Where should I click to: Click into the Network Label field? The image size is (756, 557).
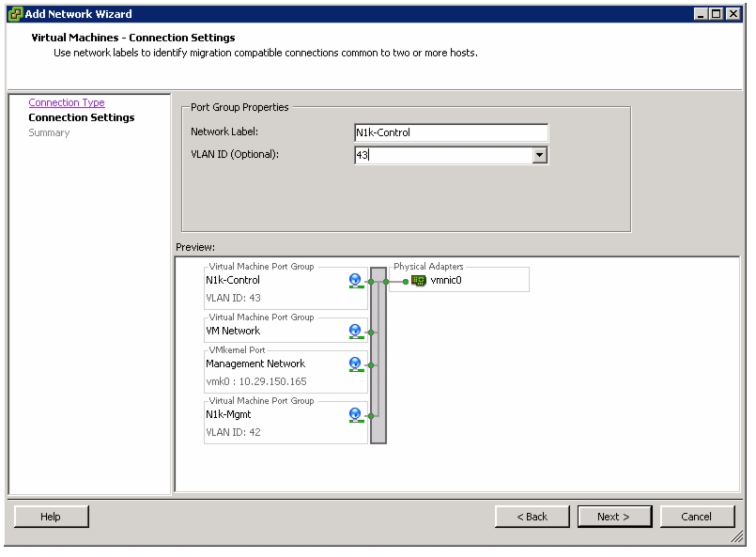[451, 132]
